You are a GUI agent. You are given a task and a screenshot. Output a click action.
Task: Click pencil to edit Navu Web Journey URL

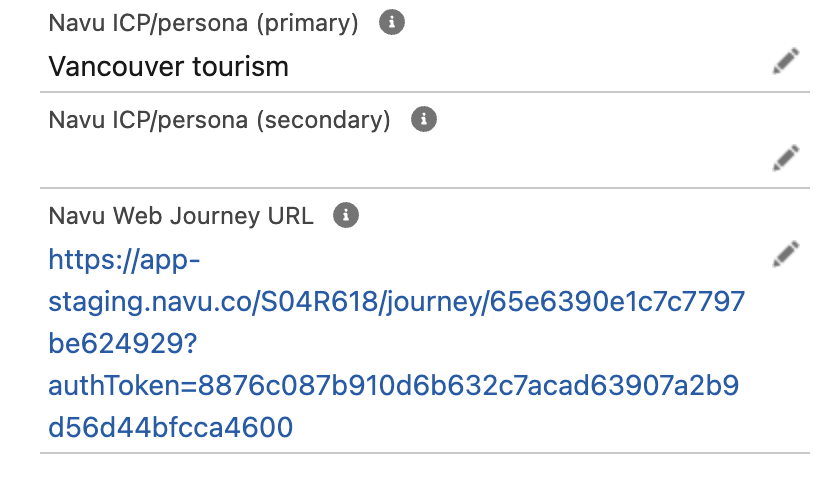(x=786, y=253)
